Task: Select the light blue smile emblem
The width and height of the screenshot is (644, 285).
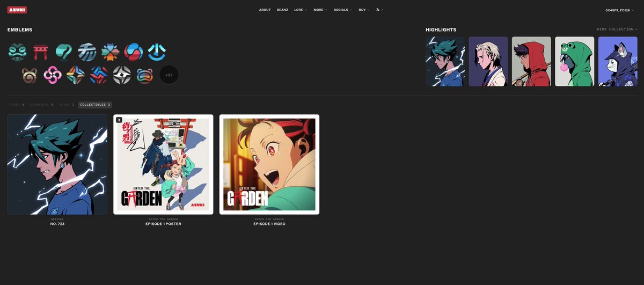Action: click(157, 52)
